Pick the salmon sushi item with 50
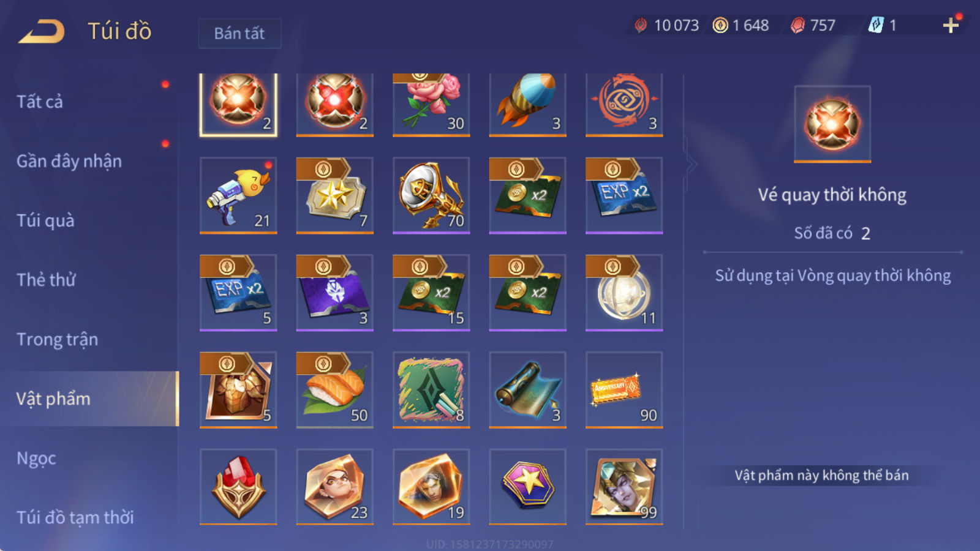The image size is (980, 551). coord(334,390)
